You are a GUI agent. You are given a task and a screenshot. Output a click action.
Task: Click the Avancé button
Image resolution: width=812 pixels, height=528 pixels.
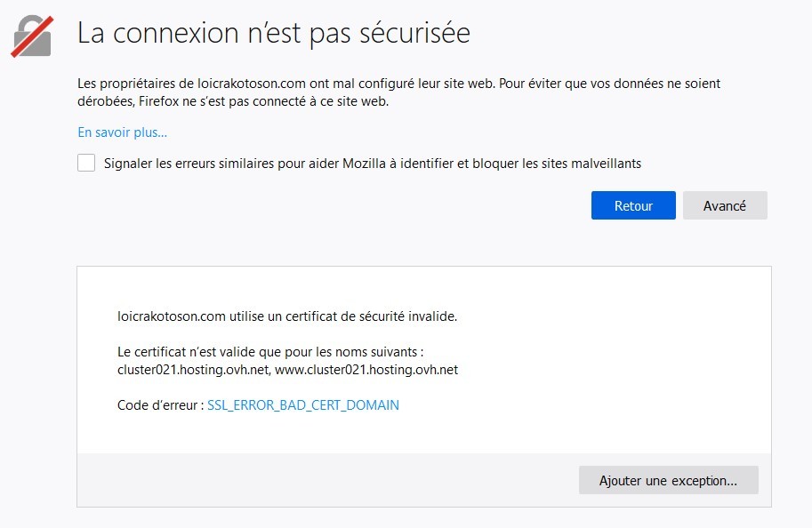point(724,205)
